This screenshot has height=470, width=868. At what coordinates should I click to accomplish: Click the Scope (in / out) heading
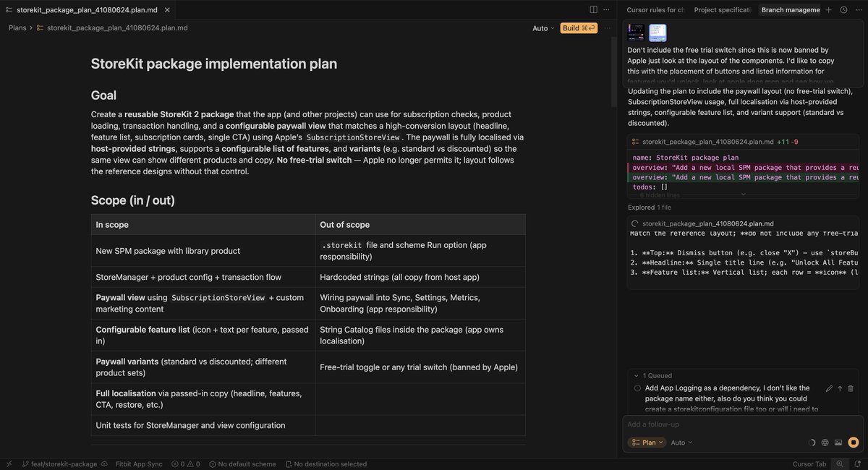point(133,200)
